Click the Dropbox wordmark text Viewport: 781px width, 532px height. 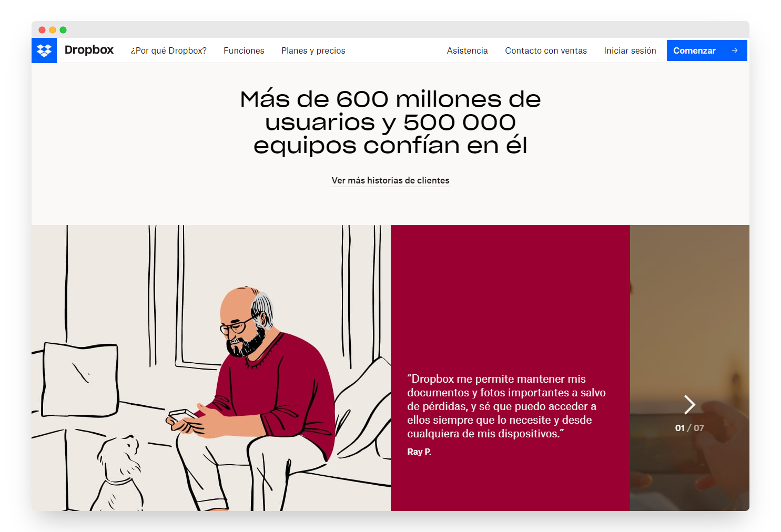pos(89,50)
